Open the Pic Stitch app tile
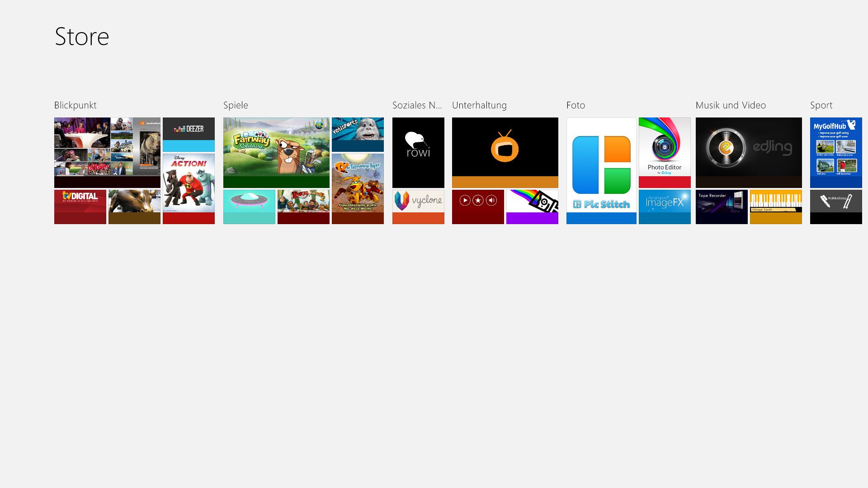This screenshot has height=488, width=868. point(601,170)
